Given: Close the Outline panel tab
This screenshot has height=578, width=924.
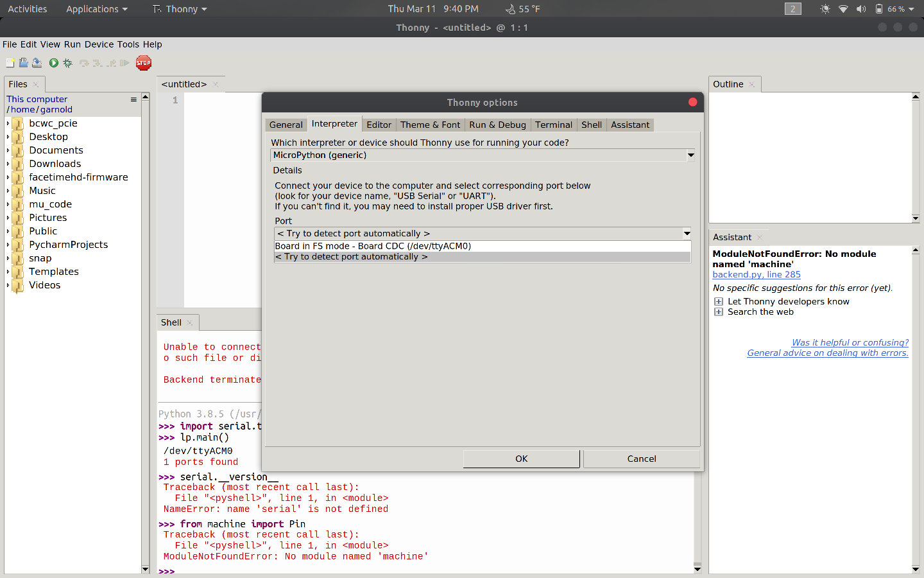Looking at the screenshot, I should pos(752,84).
